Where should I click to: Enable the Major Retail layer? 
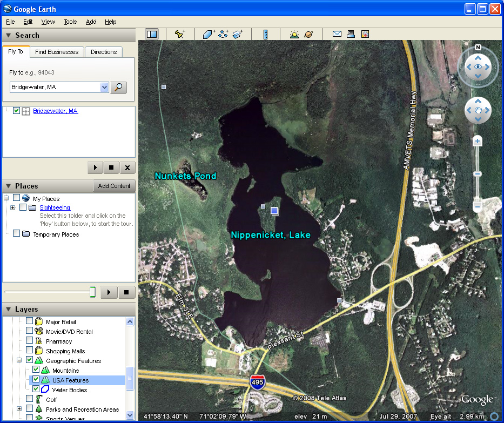point(29,321)
